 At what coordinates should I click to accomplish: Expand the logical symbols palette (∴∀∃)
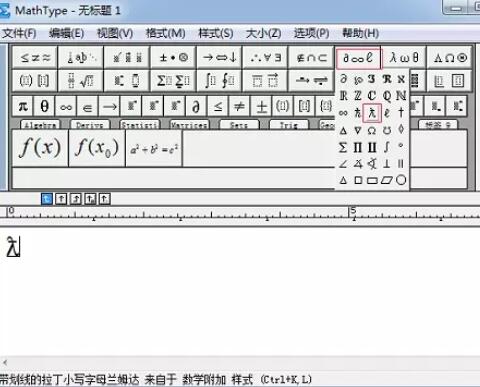click(x=265, y=58)
